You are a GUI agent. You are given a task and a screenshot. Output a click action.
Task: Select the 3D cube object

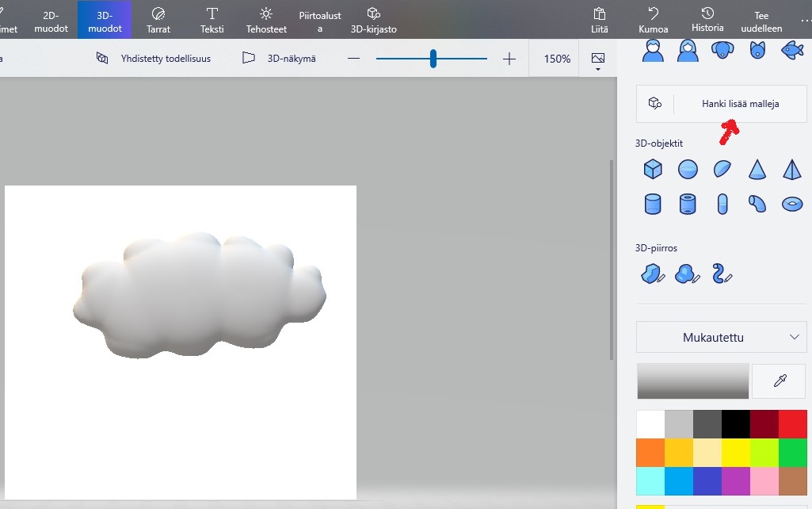point(653,169)
